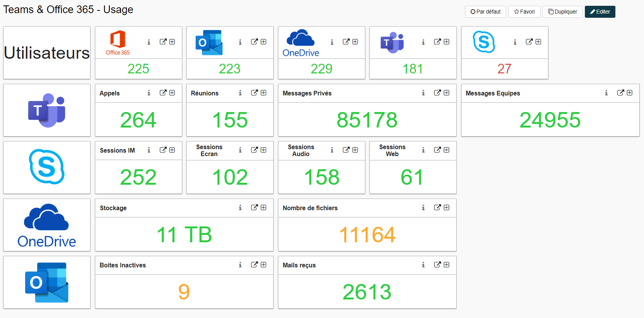Click the large OneDrive logo tile
Image resolution: width=644 pixels, height=318 pixels.
[x=47, y=225]
